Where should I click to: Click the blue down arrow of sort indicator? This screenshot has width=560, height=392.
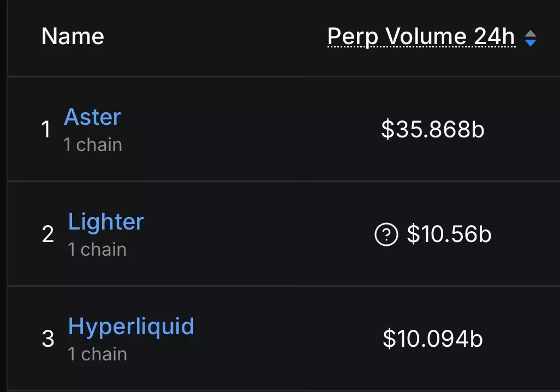point(531,43)
